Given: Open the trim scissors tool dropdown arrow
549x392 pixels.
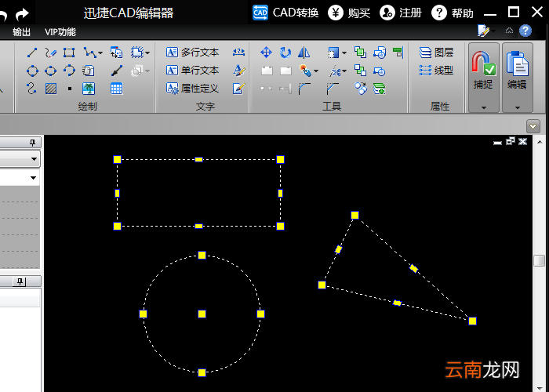Looking at the screenshot, I should [344, 71].
